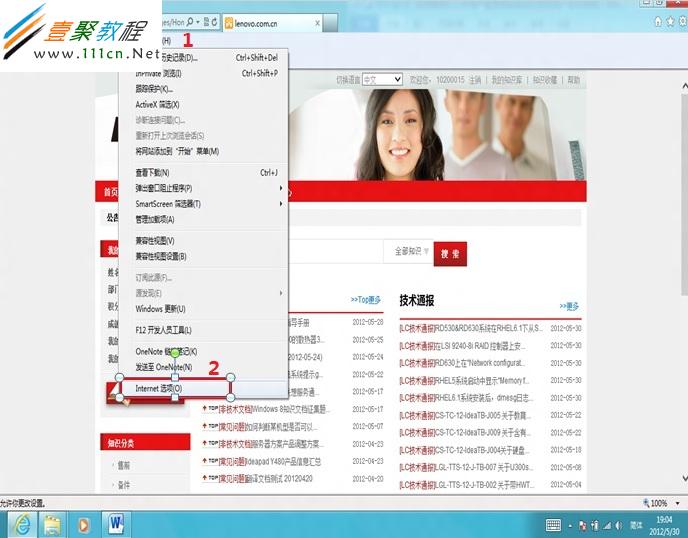Open the 全部知识 search scope dropdown
688x538 pixels.
click(x=412, y=252)
